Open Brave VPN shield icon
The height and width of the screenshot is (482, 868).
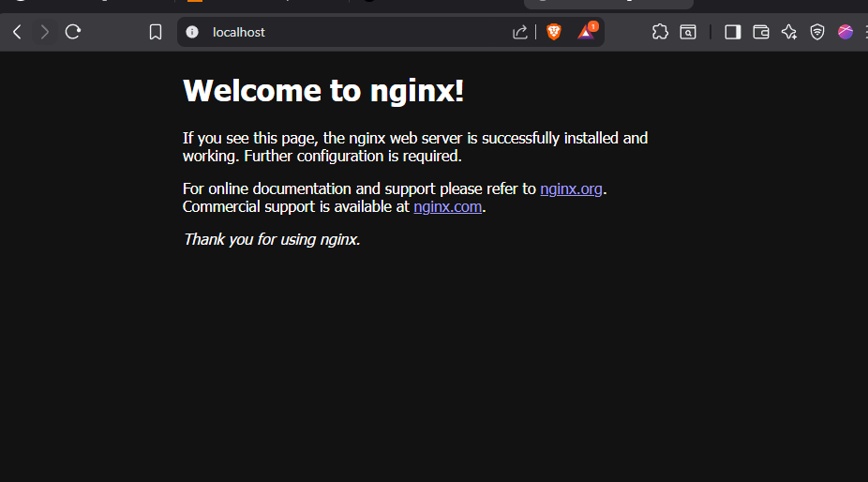pos(817,32)
